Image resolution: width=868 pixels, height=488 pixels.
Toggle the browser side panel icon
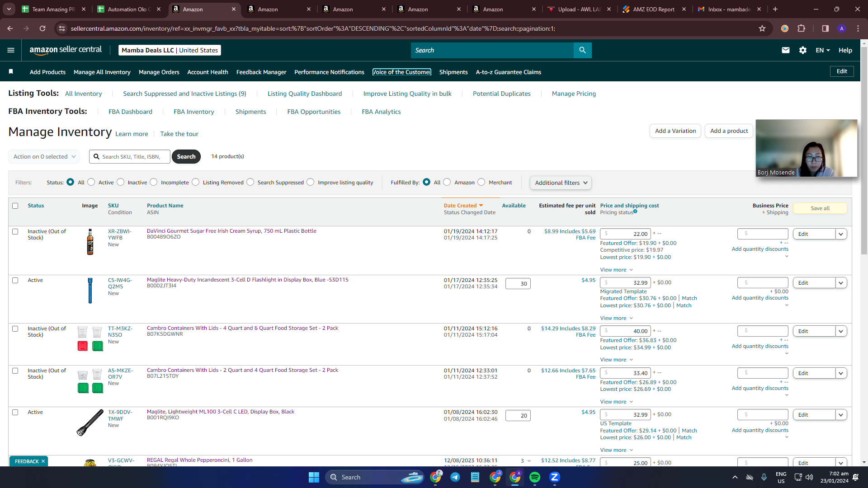click(x=826, y=28)
